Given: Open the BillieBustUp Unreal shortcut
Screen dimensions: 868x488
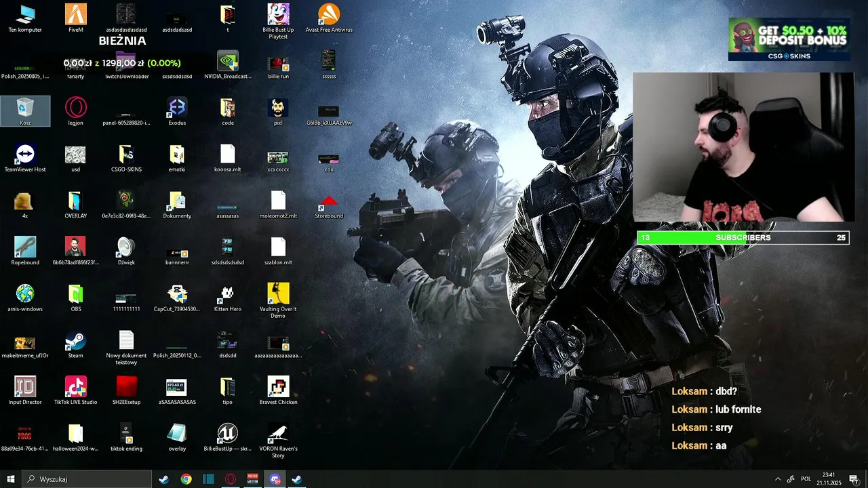Looking at the screenshot, I should (x=228, y=437).
